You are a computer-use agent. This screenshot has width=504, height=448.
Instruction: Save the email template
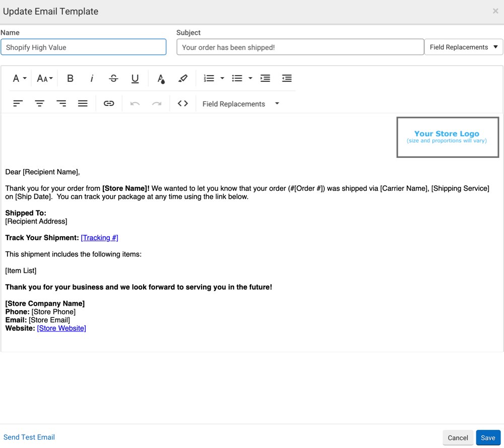pyautogui.click(x=488, y=438)
